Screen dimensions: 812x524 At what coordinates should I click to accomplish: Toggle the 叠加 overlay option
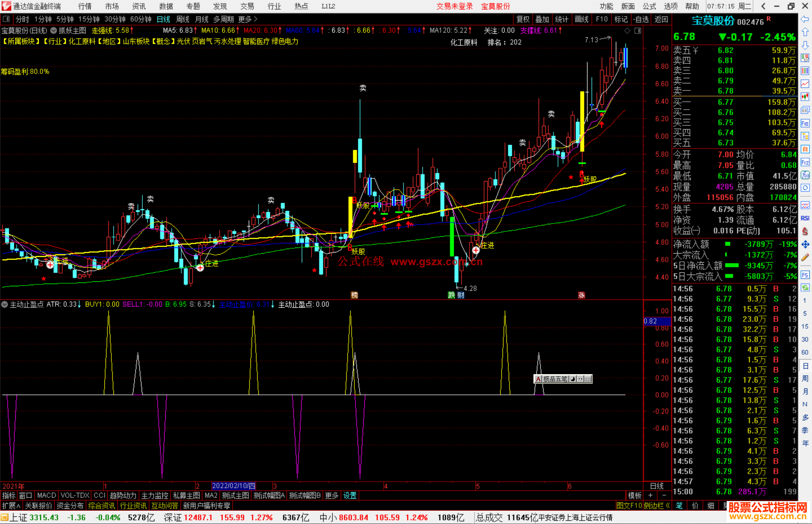(x=542, y=19)
